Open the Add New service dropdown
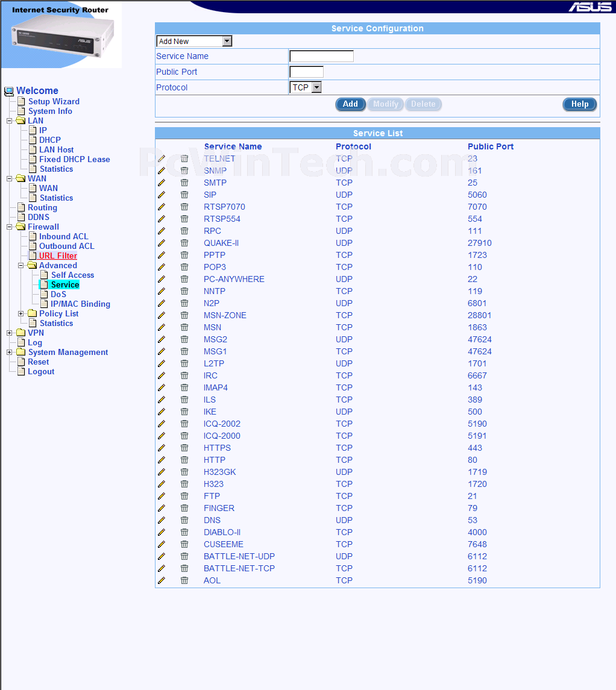Viewport: 616px width, 690px height. (x=194, y=41)
